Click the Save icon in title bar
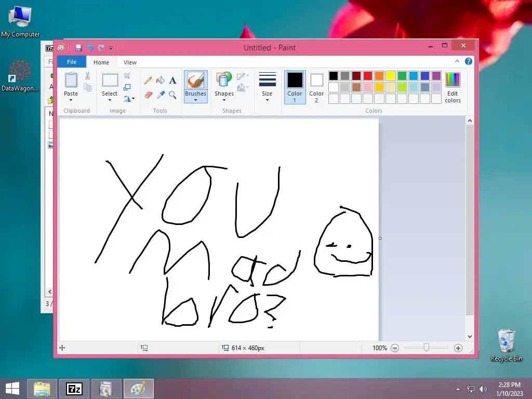The height and width of the screenshot is (399, 532). (78, 48)
